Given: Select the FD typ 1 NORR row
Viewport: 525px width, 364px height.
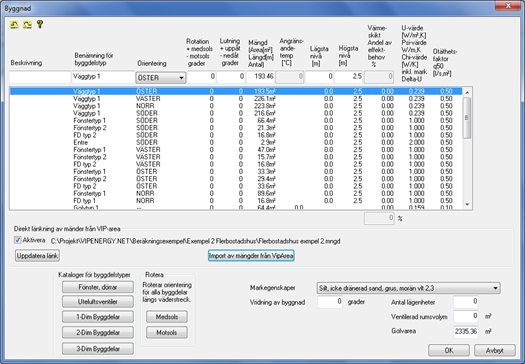Looking at the screenshot, I should (x=236, y=201).
